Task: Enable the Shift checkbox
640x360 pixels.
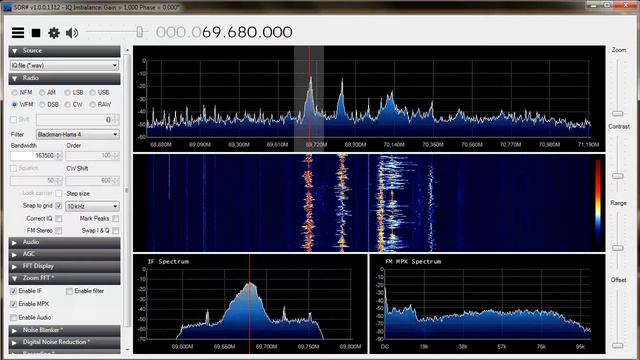Action: (x=13, y=120)
